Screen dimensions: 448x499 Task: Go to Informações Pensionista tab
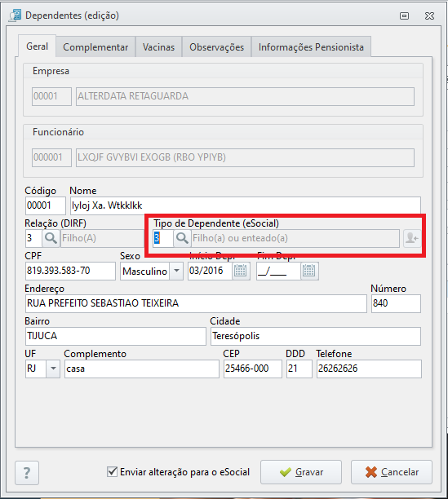(x=311, y=47)
